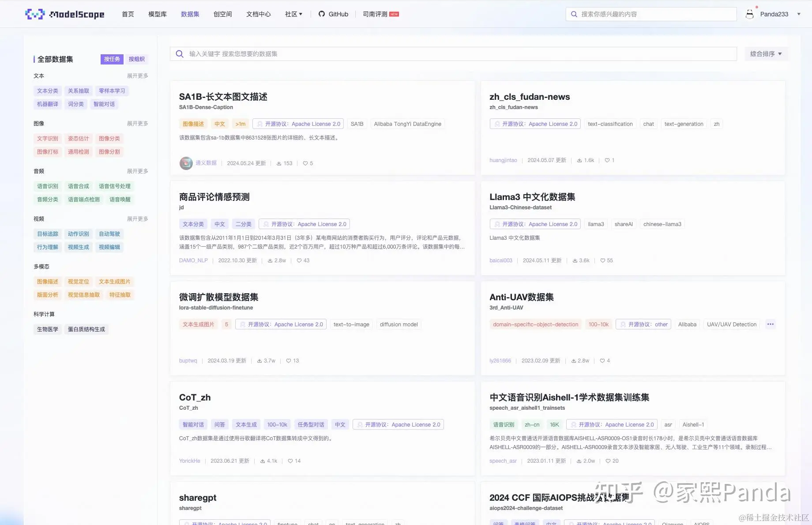Click the heart icon on the Llama3 中文化数据集 card

[x=603, y=261]
